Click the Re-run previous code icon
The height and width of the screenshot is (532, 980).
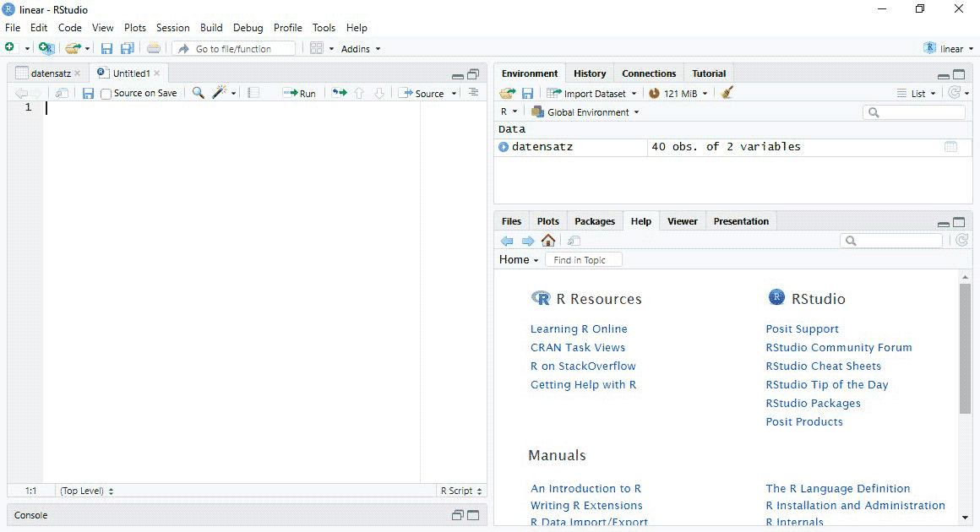340,92
